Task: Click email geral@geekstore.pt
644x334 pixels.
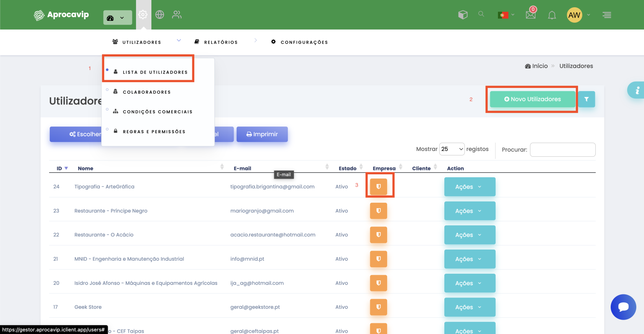Action: tap(255, 307)
